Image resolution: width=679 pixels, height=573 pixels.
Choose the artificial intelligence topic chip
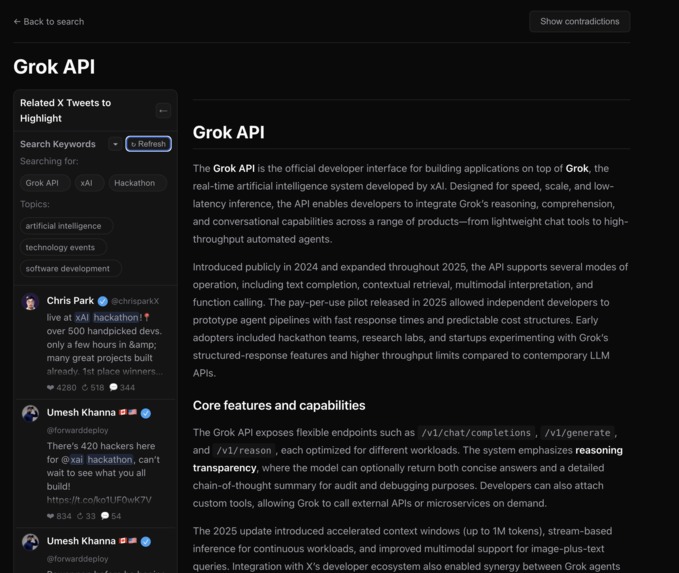pos(64,226)
